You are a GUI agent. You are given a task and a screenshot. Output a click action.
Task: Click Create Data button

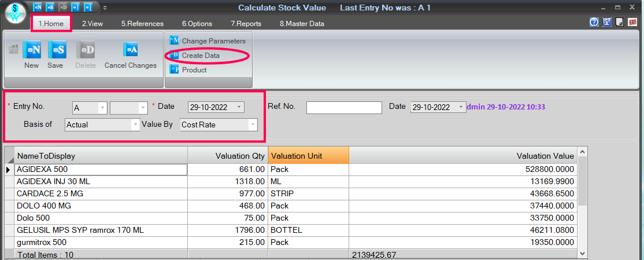pyautogui.click(x=201, y=56)
